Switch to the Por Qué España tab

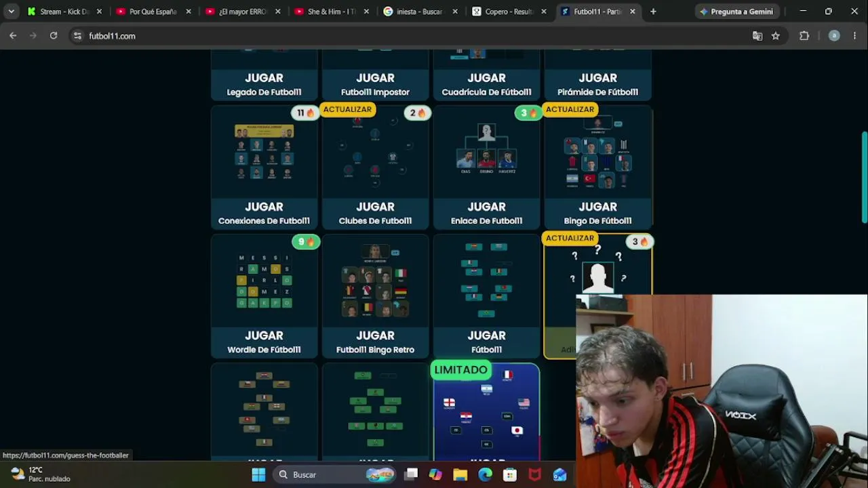point(153,12)
